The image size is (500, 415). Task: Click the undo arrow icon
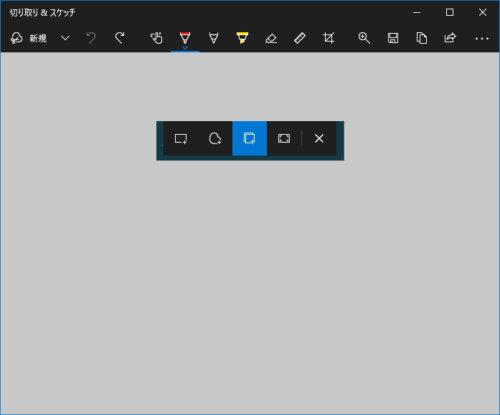[91, 38]
